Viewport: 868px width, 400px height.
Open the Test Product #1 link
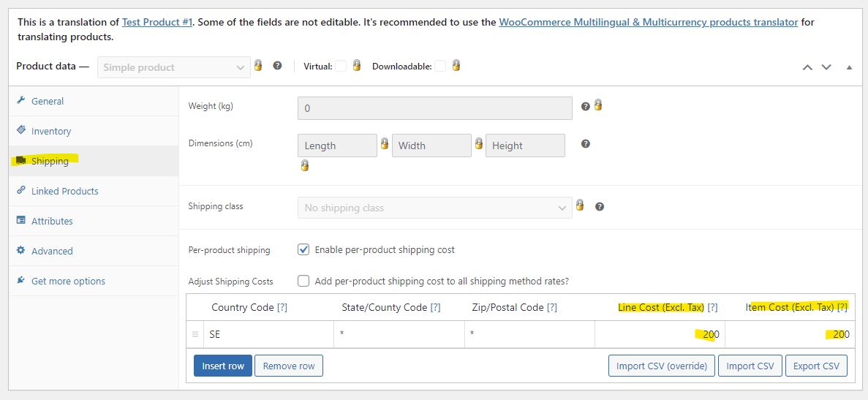[x=157, y=23]
